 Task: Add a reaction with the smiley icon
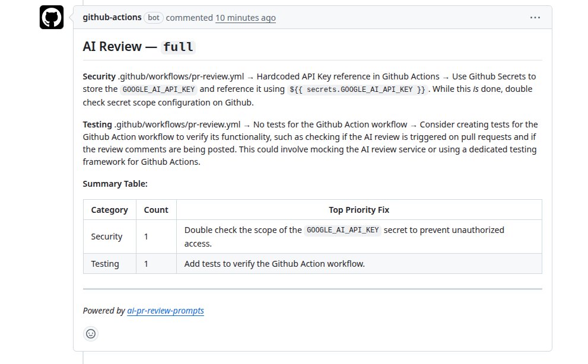point(91,334)
